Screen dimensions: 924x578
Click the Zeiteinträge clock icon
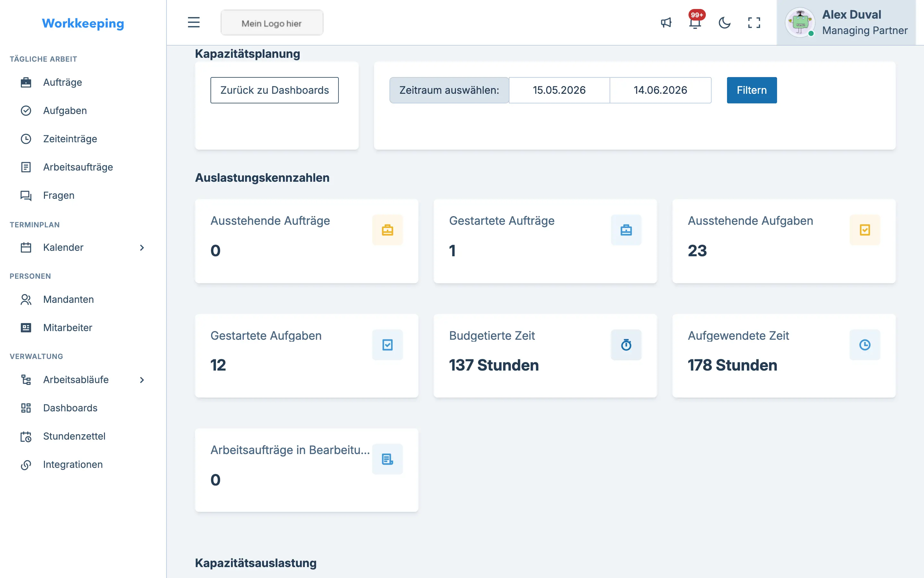coord(26,139)
